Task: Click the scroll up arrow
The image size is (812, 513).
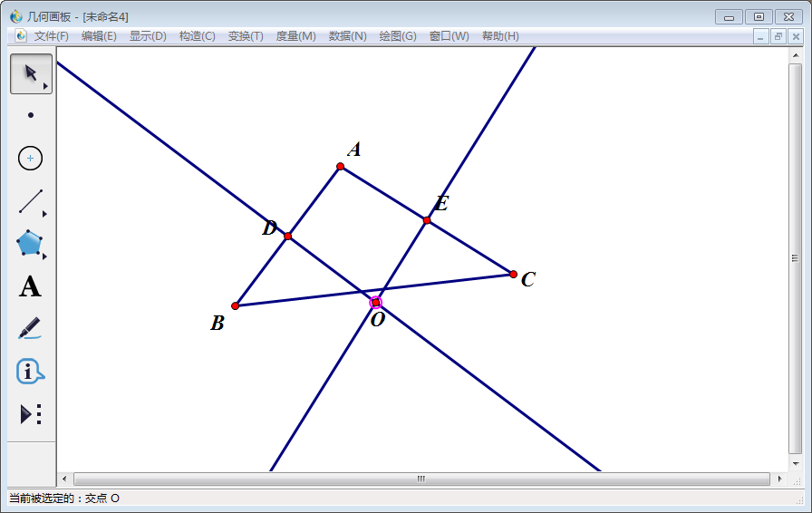Action: pyautogui.click(x=795, y=55)
